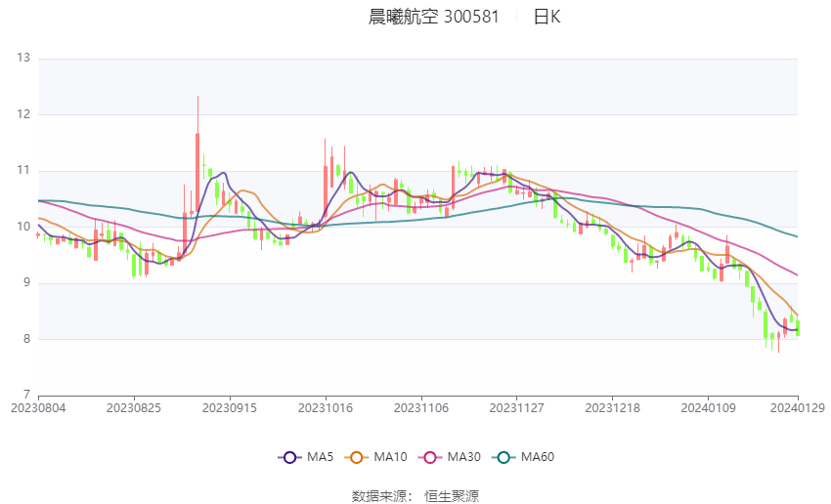Click y-axis value 9
This screenshot has width=831, height=504.
click(x=27, y=283)
